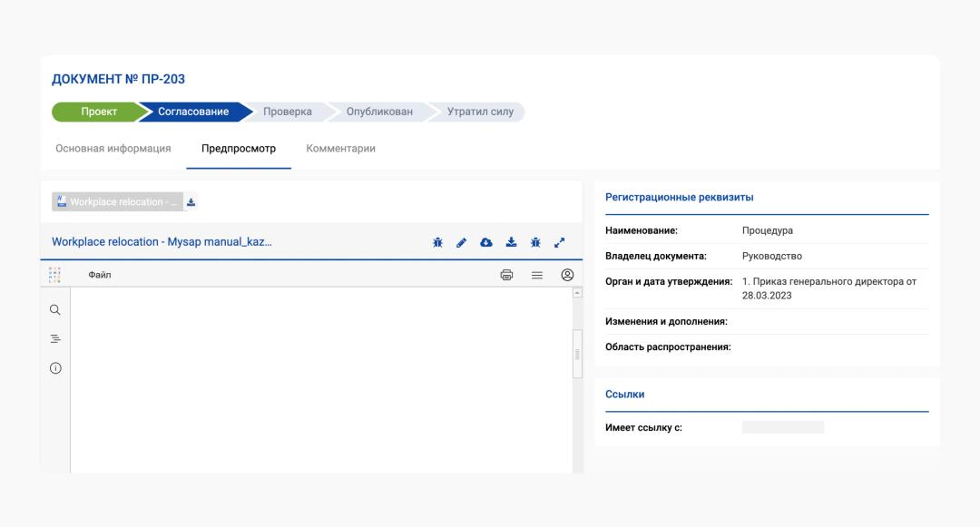Open the Комментарии tab
980x527 pixels.
coord(340,149)
